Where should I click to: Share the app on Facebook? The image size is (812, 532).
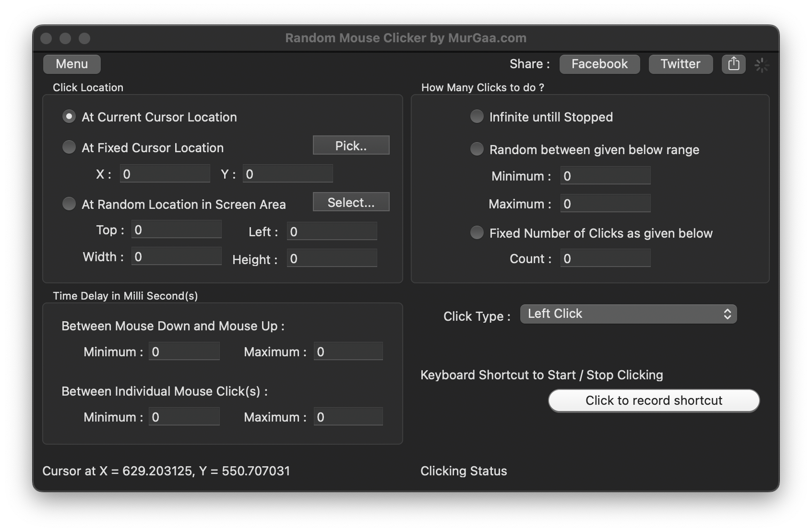599,64
